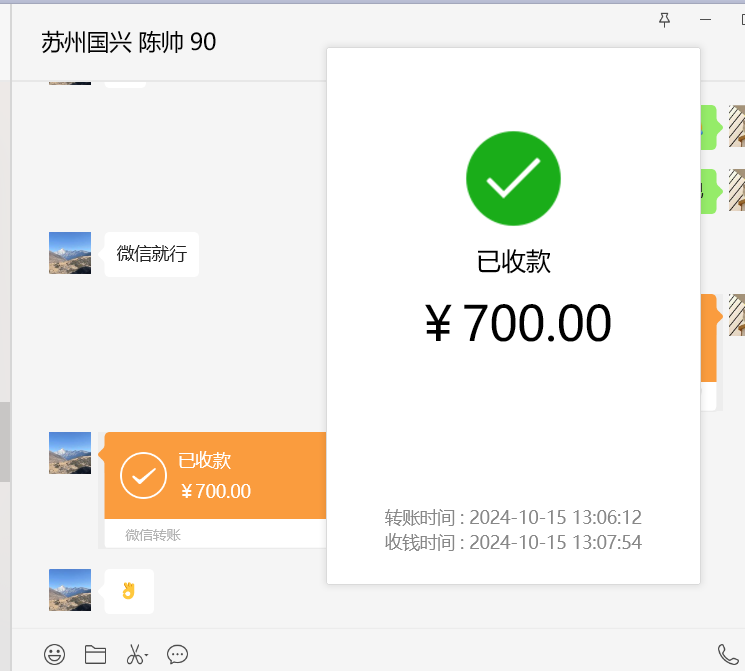Screen dimensions: 745x671
Task: Click contact avatar beside orange 已收款 bubble
Action: [70, 453]
